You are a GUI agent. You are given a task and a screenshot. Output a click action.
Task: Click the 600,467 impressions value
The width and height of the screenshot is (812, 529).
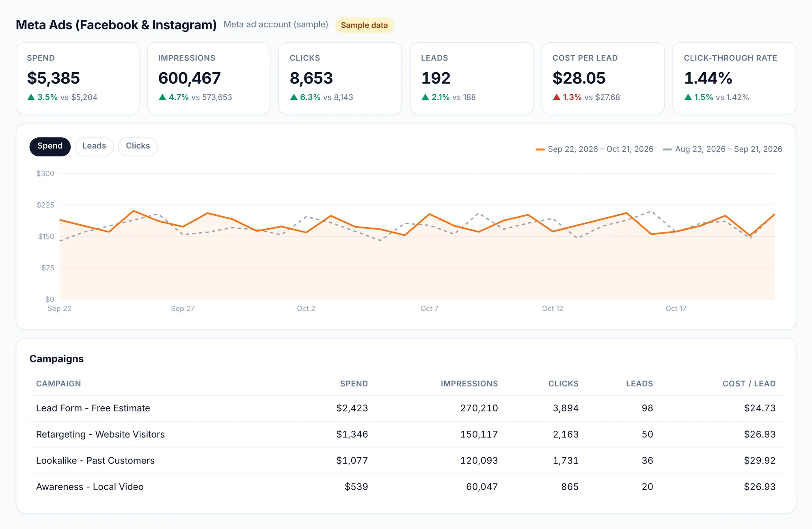pos(190,78)
